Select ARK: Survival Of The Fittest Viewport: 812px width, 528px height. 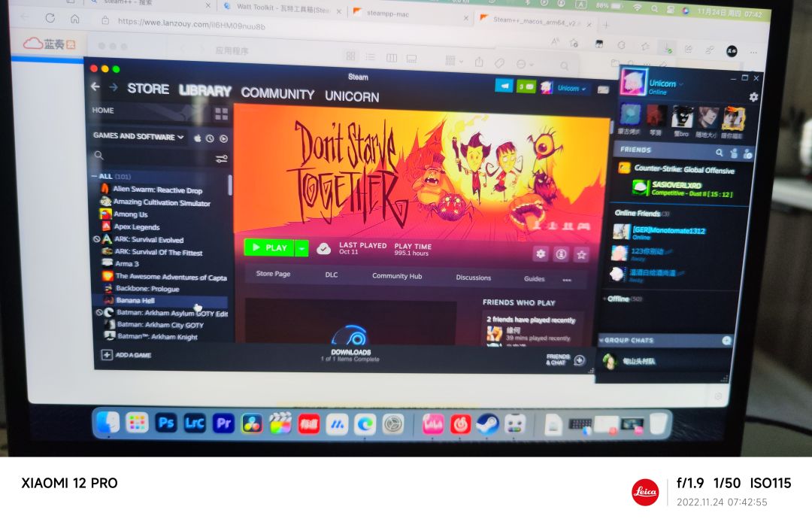158,252
